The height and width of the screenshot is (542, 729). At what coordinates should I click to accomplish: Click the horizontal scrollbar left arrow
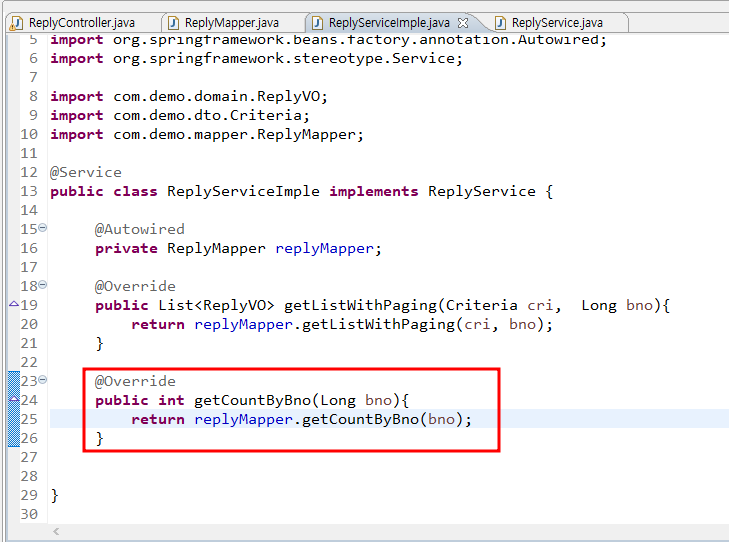(x=56, y=531)
